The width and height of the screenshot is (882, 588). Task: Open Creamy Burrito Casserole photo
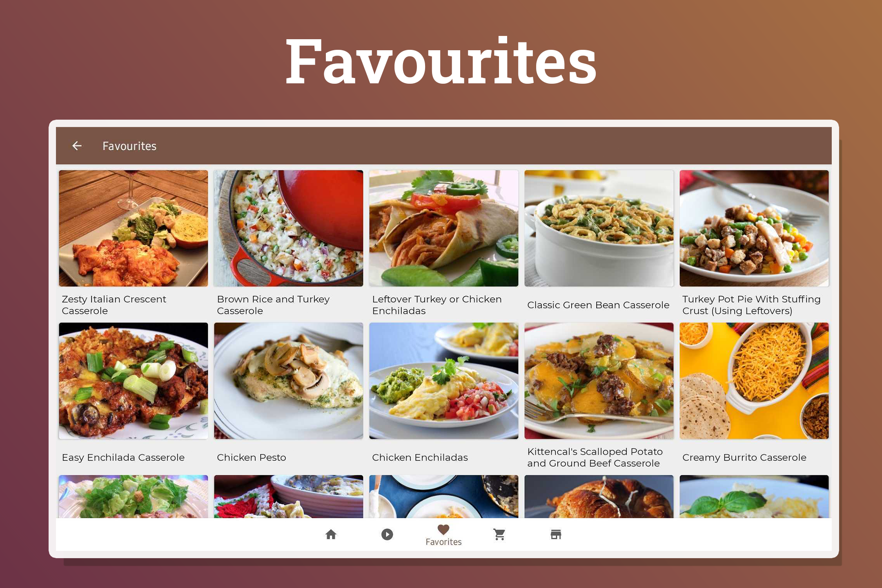754,381
